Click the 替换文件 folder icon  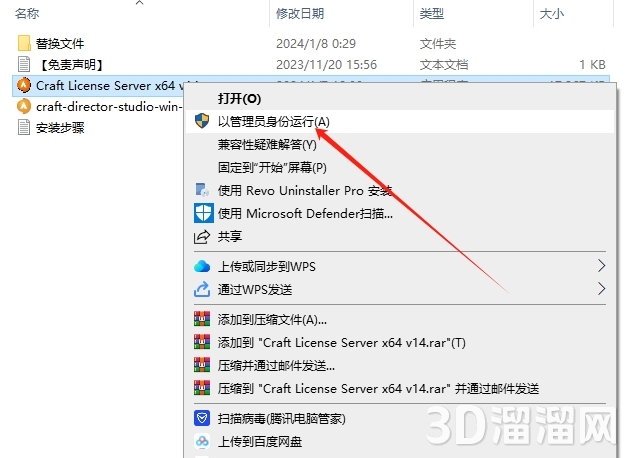[24, 43]
